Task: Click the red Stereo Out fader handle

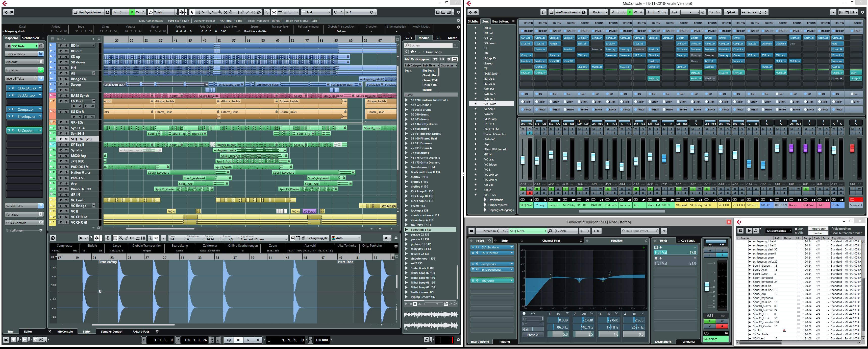Action: (853, 148)
